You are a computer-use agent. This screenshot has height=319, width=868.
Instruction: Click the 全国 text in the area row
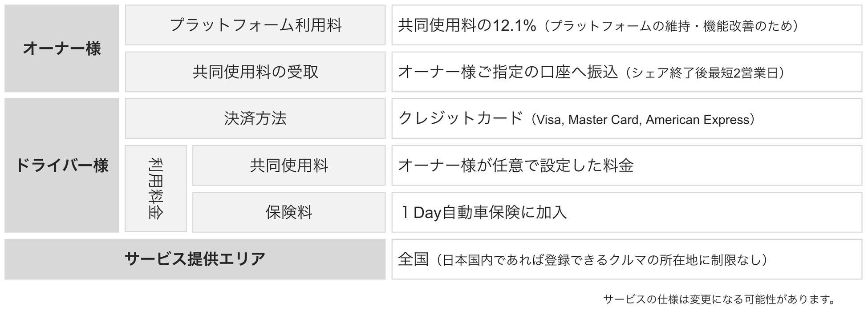[413, 259]
